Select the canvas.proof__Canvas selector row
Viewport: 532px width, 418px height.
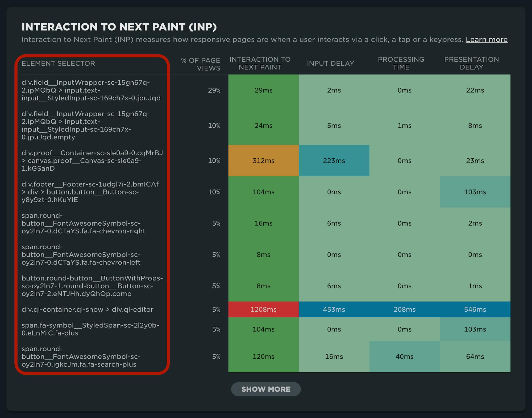(92, 161)
